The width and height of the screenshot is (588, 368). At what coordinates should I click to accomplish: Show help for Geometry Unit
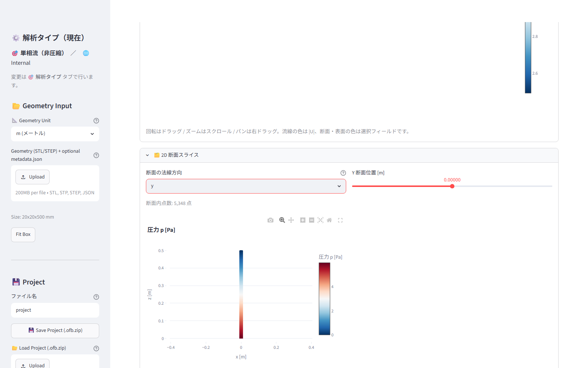pos(96,121)
